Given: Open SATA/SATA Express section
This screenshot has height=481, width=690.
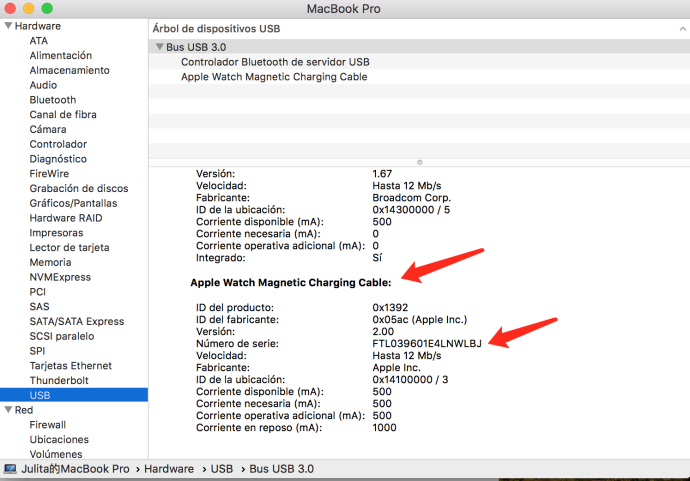Looking at the screenshot, I should point(77,321).
